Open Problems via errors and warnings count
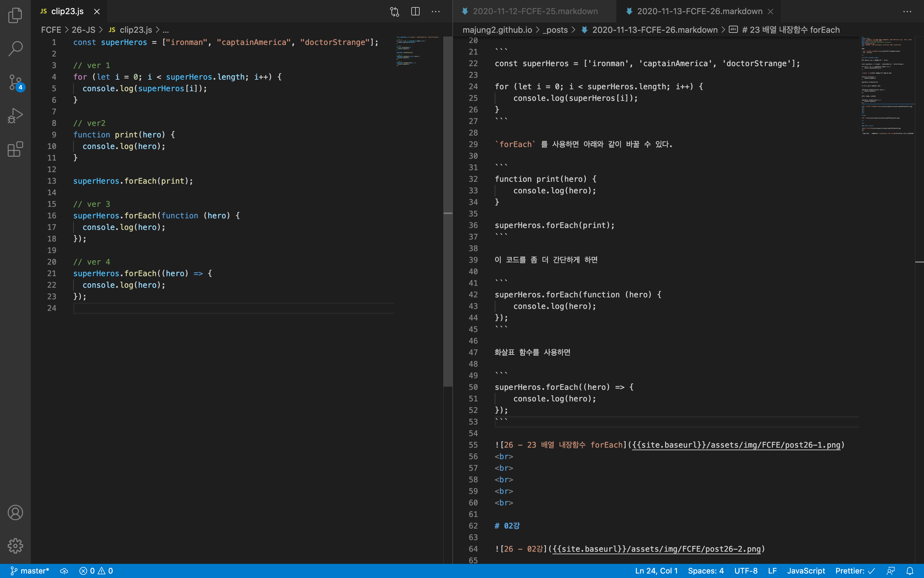Image resolution: width=924 pixels, height=578 pixels. click(96, 571)
